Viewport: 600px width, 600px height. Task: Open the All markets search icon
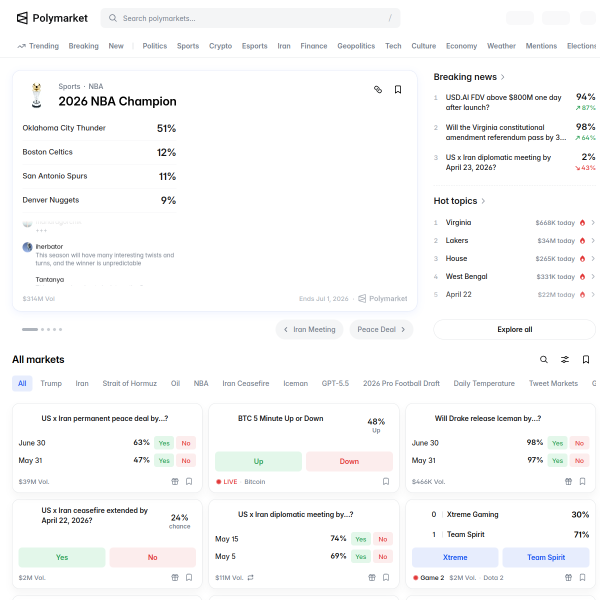click(544, 359)
